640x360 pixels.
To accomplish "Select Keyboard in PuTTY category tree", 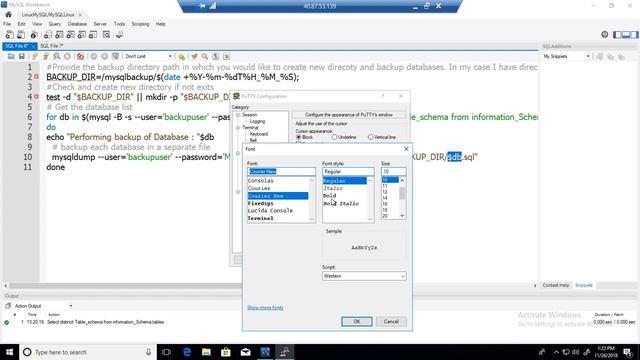I will pyautogui.click(x=259, y=134).
